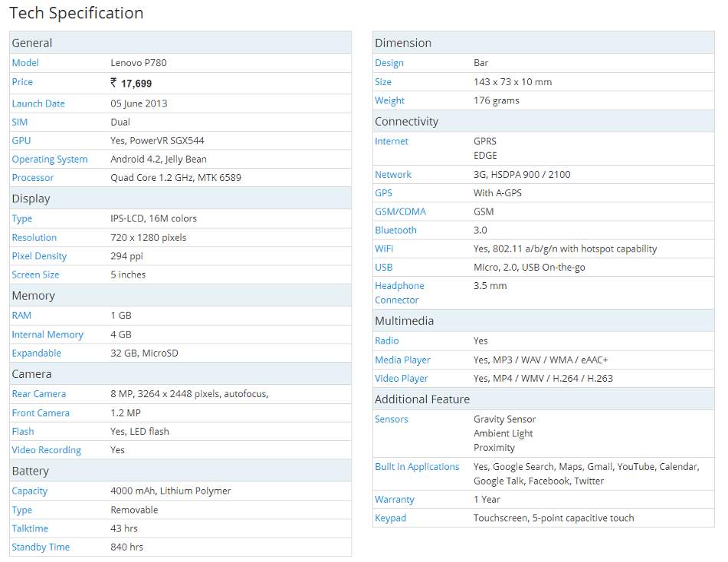Click the Rear Camera link
This screenshot has height=562, width=728.
click(x=38, y=394)
